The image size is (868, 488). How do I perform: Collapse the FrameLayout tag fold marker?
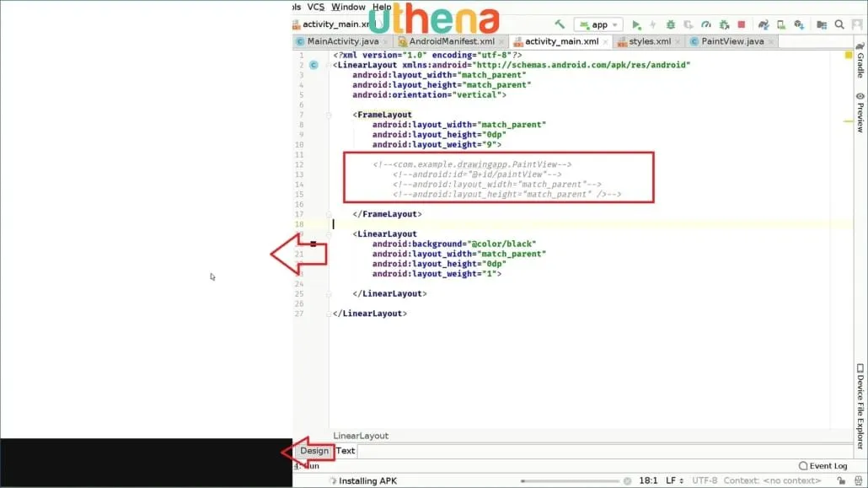(x=329, y=115)
